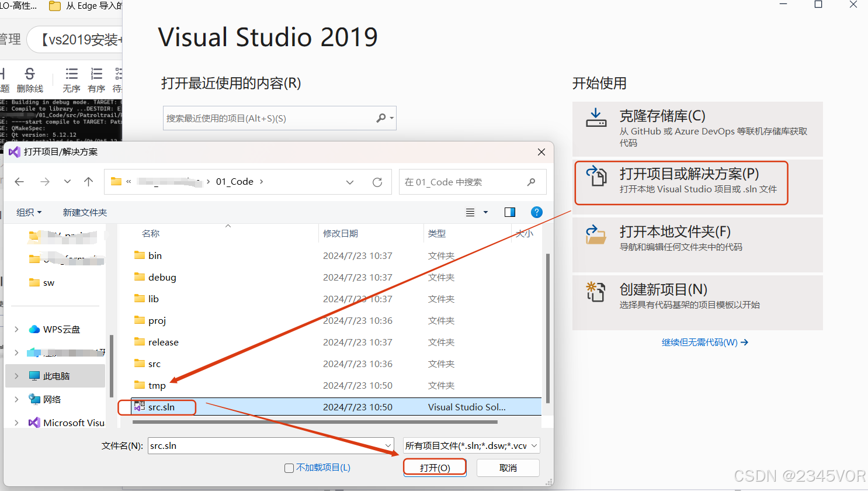Click the search magnifier in 01_Code search box
The height and width of the screenshot is (491, 868).
(x=531, y=182)
